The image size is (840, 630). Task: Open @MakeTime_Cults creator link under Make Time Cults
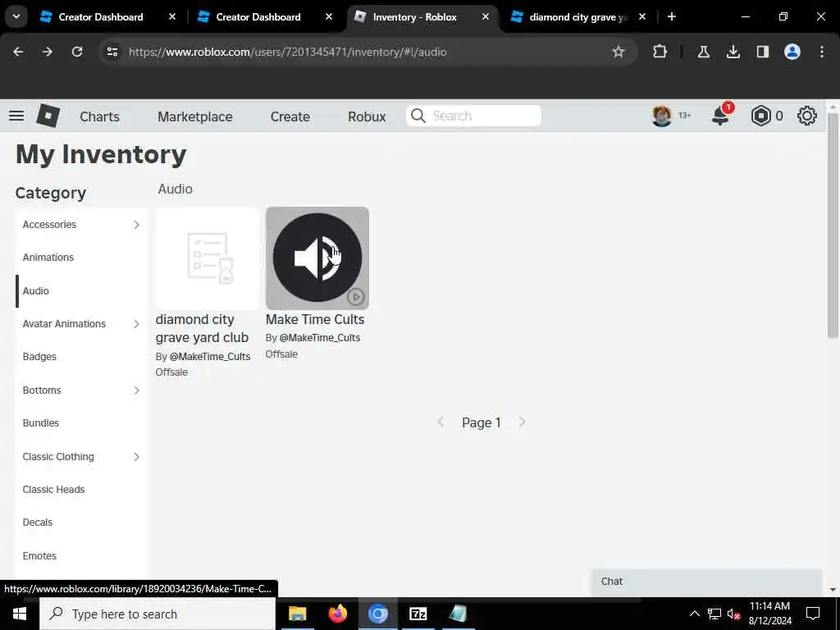click(320, 338)
